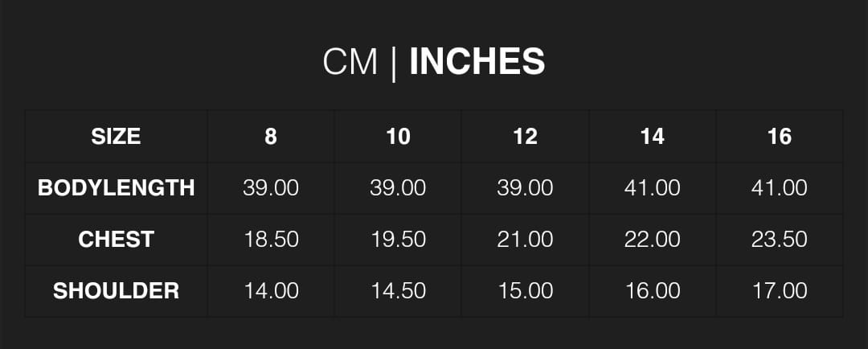This screenshot has height=349, width=868.
Task: Click chest value 19.50
Action: click(398, 240)
